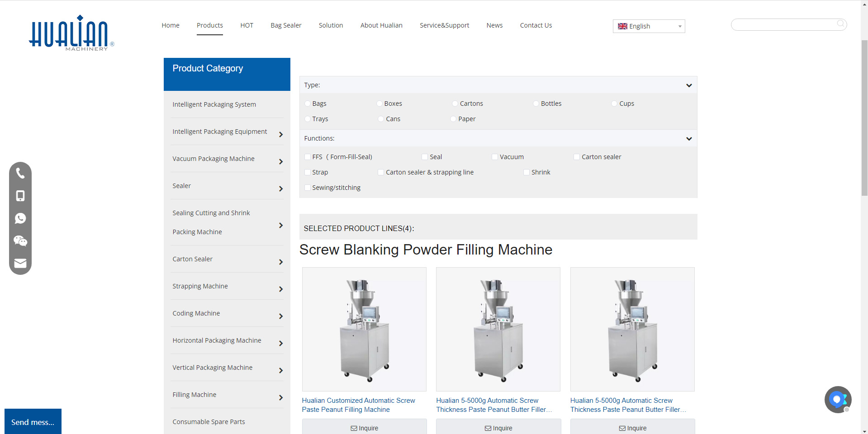Expand the Sealer category arrow

281,189
